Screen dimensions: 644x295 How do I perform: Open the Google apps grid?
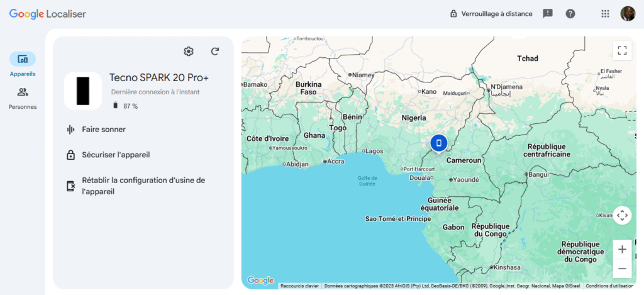click(605, 14)
